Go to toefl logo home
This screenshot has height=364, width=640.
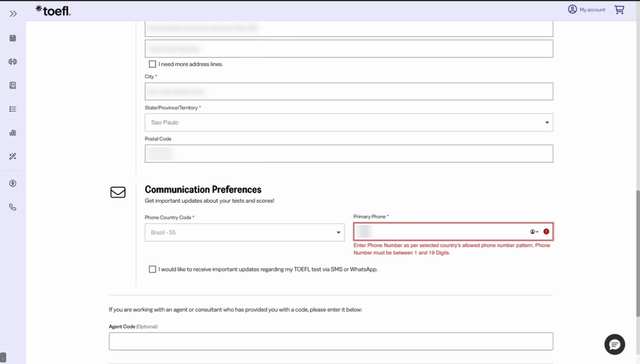click(53, 11)
